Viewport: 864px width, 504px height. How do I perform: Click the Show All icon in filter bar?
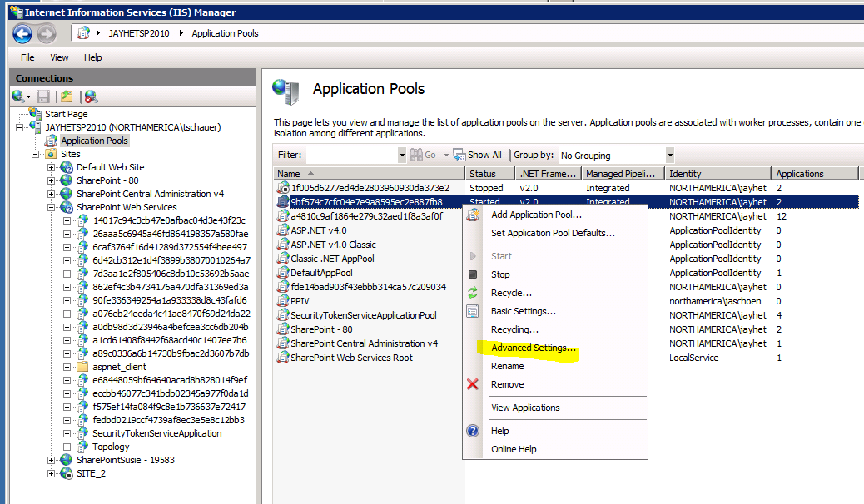(459, 155)
